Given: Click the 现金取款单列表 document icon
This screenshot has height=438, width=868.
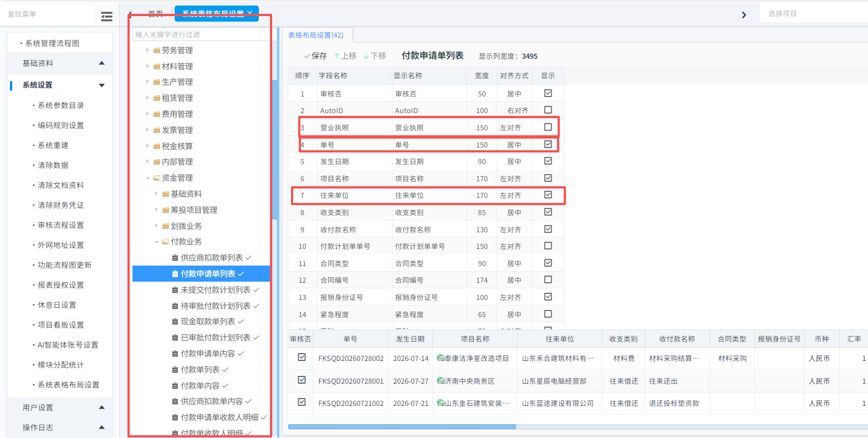Looking at the screenshot, I should click(x=175, y=322).
